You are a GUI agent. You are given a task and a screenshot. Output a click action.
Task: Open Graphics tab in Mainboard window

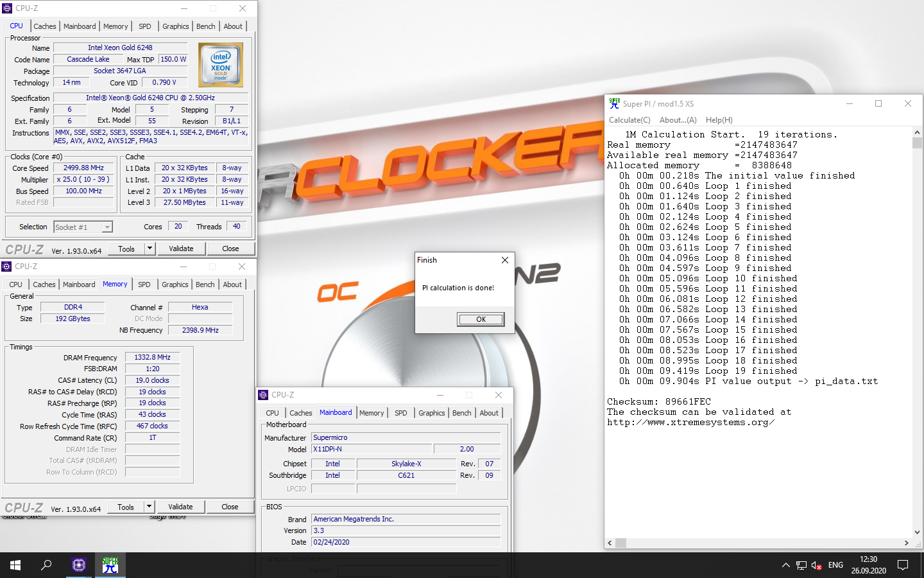click(x=431, y=413)
